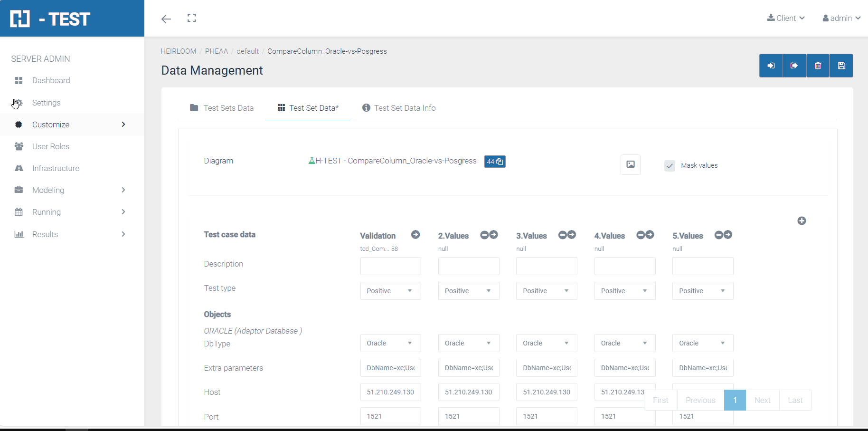Switch to Test Sets Data tab

(x=222, y=108)
